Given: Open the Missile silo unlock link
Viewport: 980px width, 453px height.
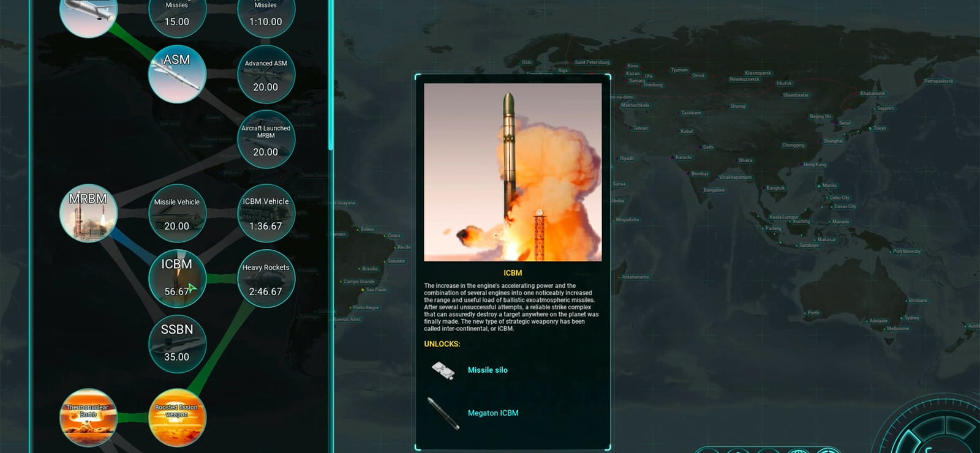Looking at the screenshot, I should (488, 370).
